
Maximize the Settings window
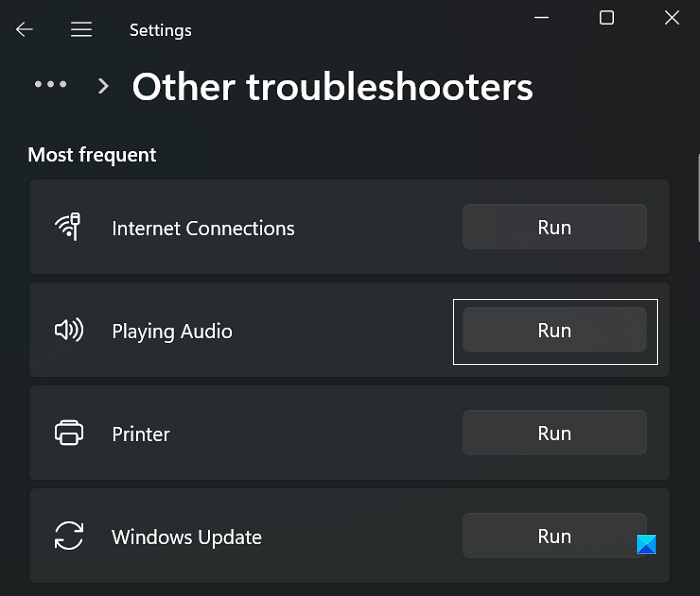(606, 17)
